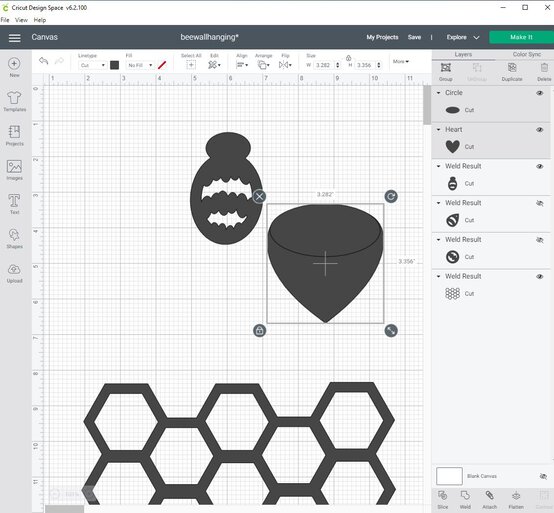The width and height of the screenshot is (554, 513).
Task: Open the View menu
Action: [21, 20]
